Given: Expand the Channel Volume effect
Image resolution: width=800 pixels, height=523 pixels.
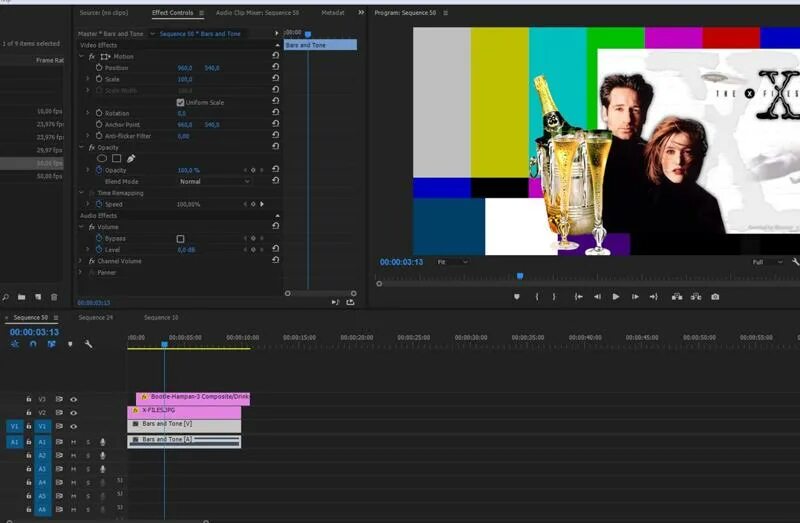Looking at the screenshot, I should (x=80, y=261).
